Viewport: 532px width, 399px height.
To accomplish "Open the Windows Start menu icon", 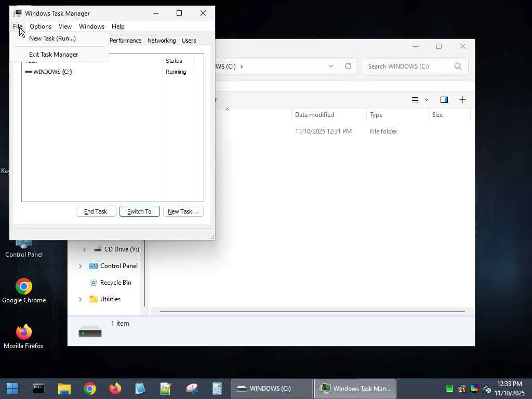I will (x=12, y=389).
